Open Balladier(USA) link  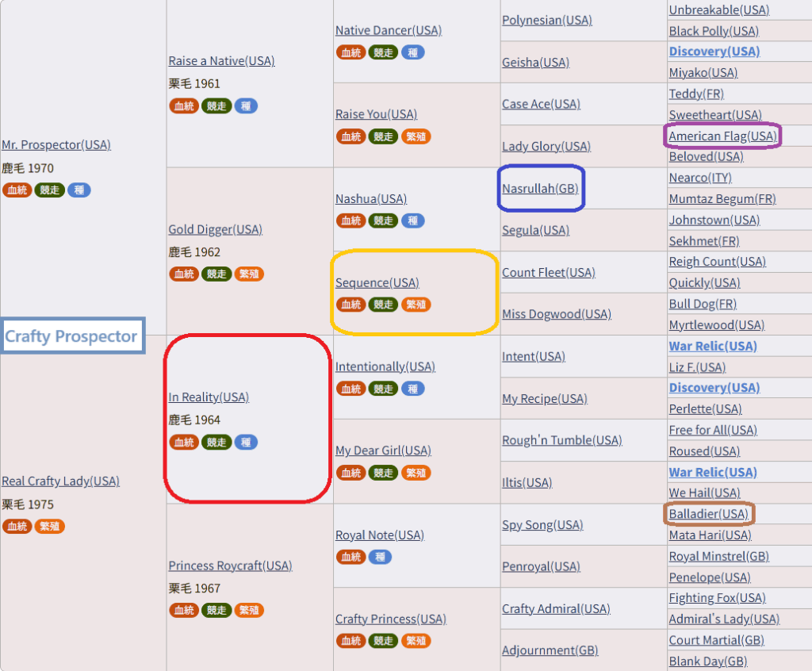coord(708,514)
